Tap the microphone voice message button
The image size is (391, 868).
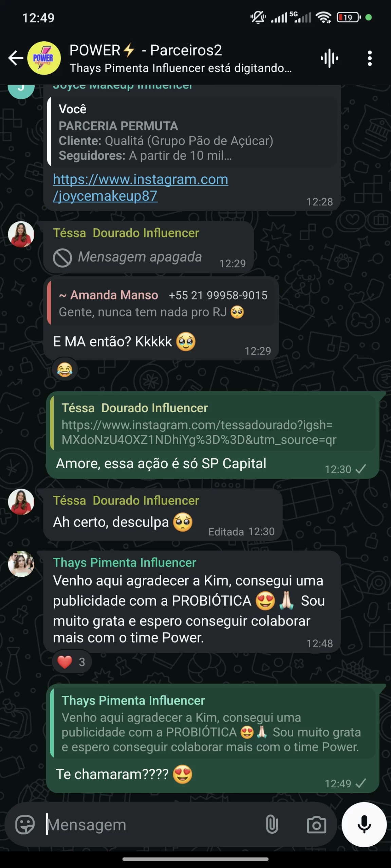click(x=364, y=825)
